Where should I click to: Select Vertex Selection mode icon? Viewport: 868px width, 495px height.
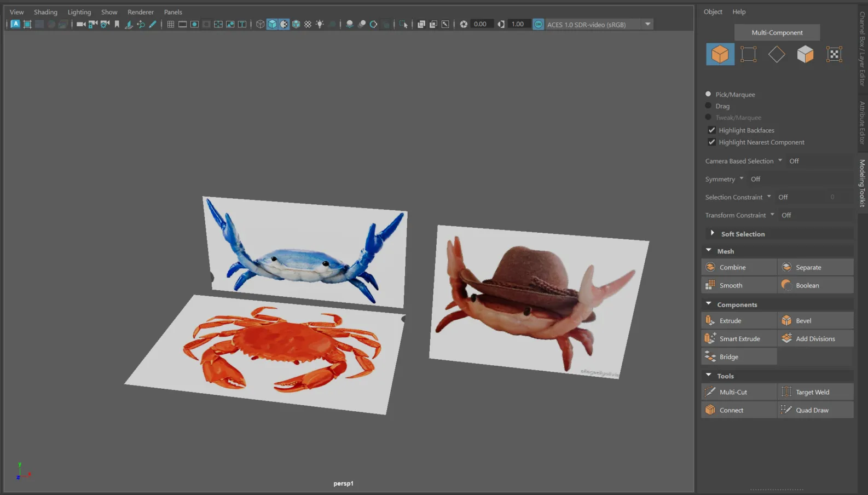click(748, 54)
